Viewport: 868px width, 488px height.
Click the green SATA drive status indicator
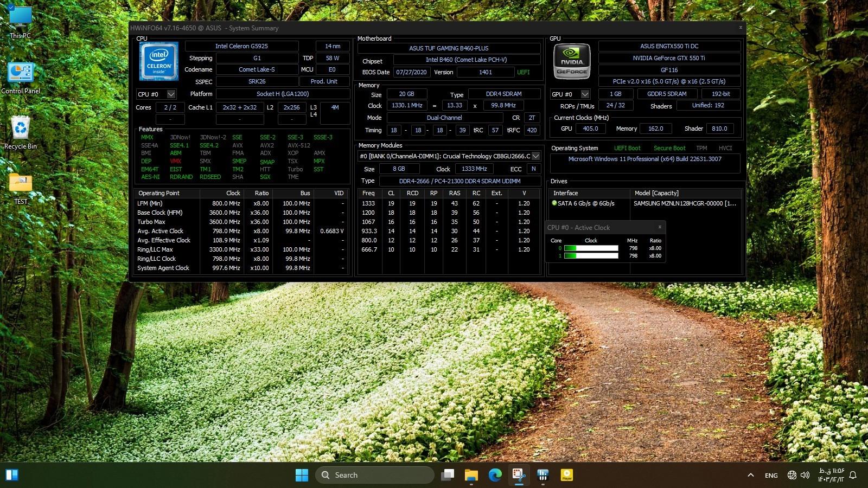click(x=554, y=203)
